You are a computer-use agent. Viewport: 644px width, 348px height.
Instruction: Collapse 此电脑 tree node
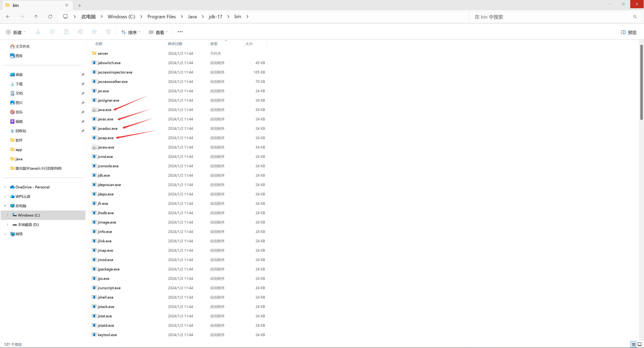coord(5,206)
